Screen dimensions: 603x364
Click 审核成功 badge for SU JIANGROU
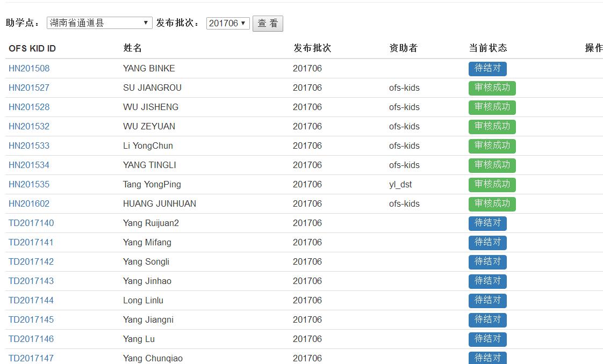pos(492,88)
